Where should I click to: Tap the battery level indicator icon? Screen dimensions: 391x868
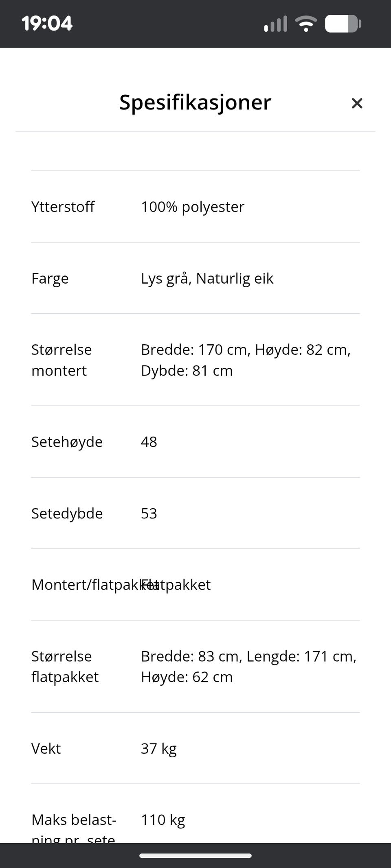pos(342,24)
